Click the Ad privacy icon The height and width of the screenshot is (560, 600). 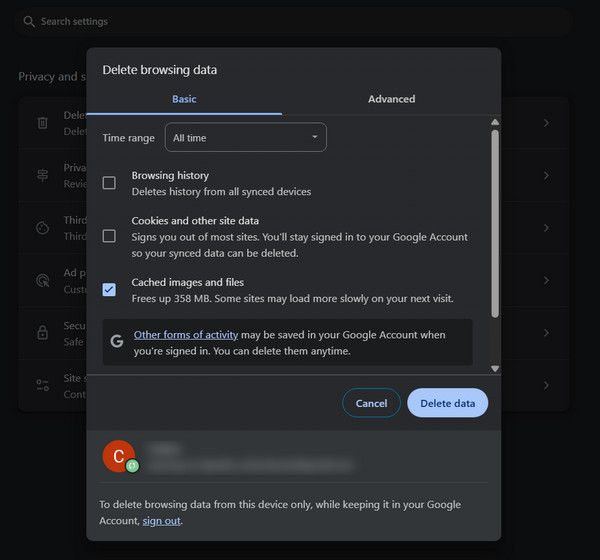coord(43,280)
